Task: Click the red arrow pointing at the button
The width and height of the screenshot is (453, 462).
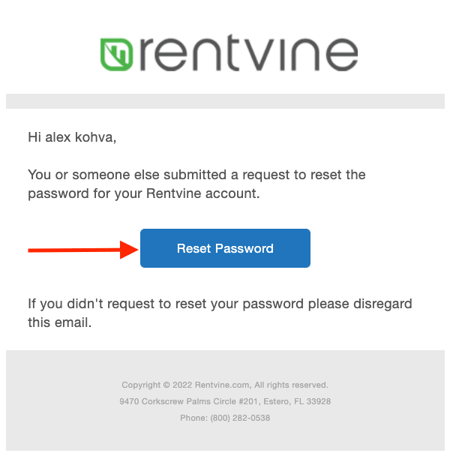Action: coord(83,250)
